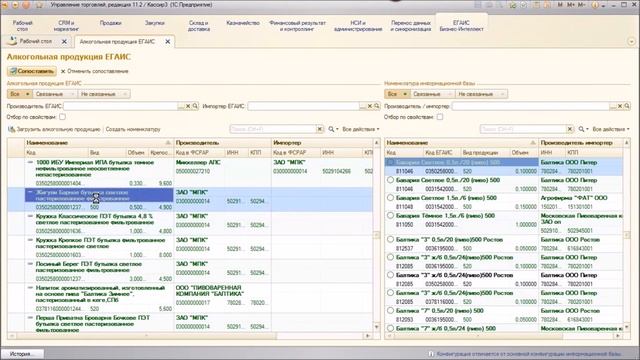Close the Рабочий стол tab

tap(64, 41)
